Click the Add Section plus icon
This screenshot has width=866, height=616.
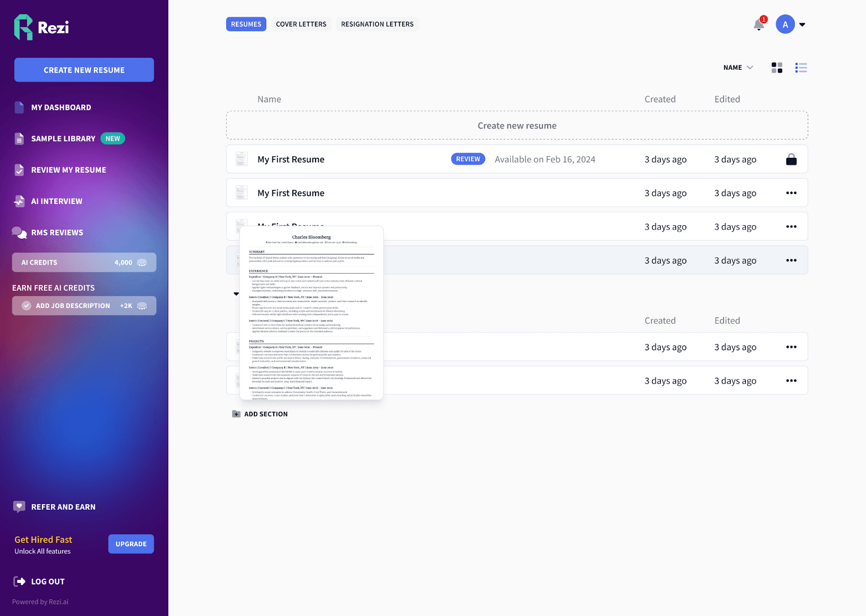[237, 414]
